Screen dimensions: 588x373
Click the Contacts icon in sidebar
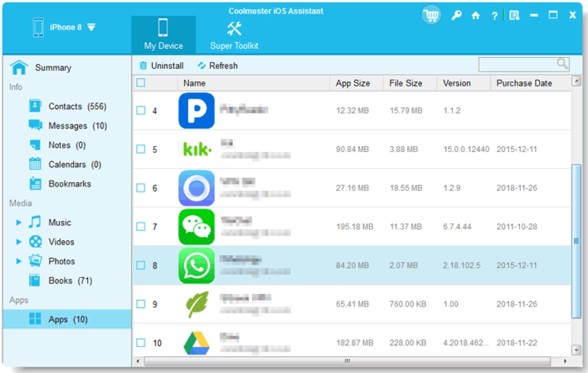coord(35,106)
